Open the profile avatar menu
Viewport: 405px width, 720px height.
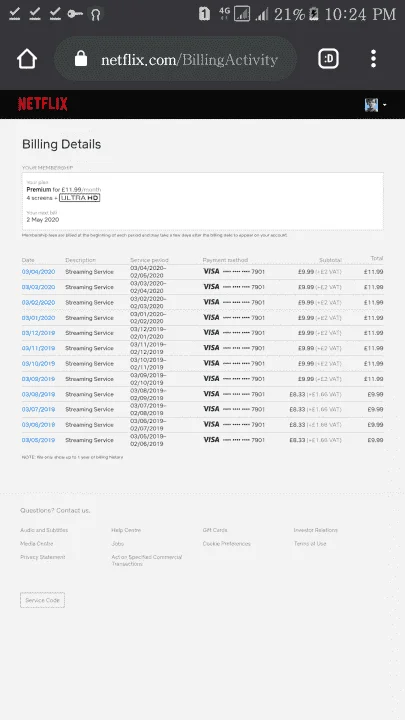pyautogui.click(x=375, y=105)
